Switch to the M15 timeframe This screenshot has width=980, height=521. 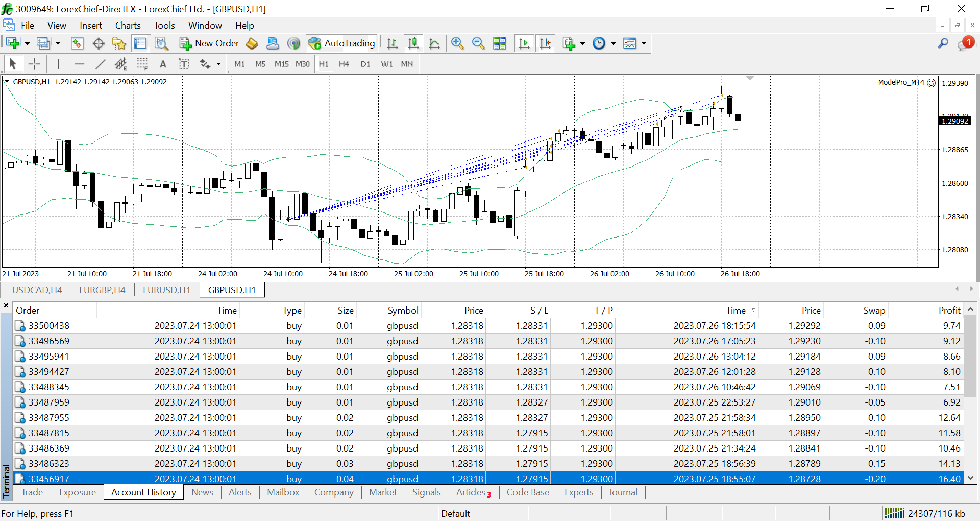[281, 64]
